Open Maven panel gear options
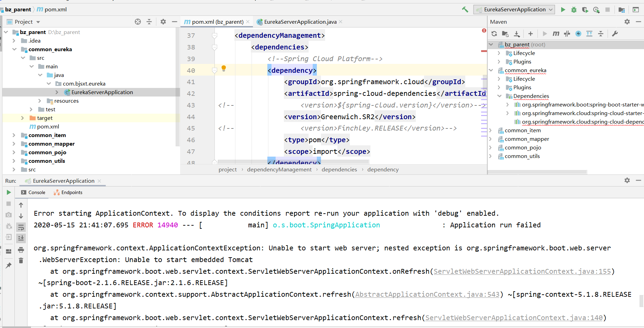Image resolution: width=644 pixels, height=328 pixels. 627,22
